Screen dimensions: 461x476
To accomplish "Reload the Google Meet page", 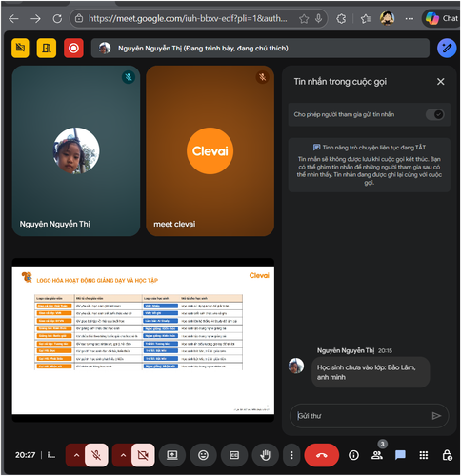I will click(x=57, y=19).
